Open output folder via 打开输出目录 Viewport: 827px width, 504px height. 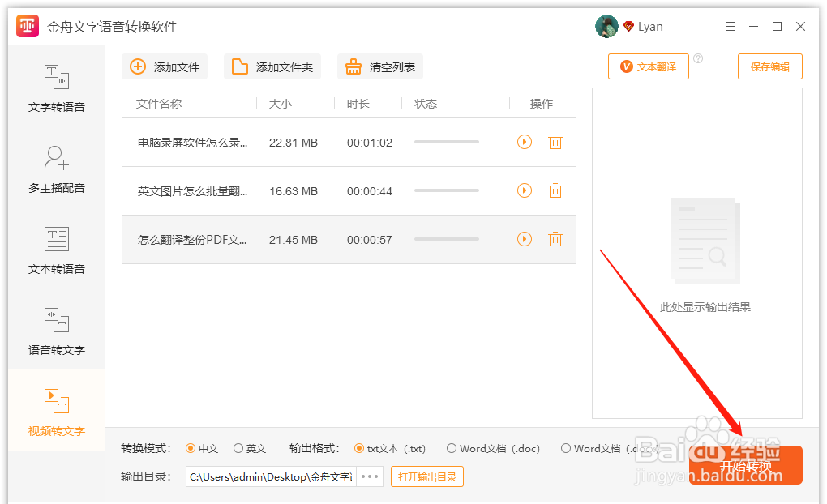click(x=426, y=476)
